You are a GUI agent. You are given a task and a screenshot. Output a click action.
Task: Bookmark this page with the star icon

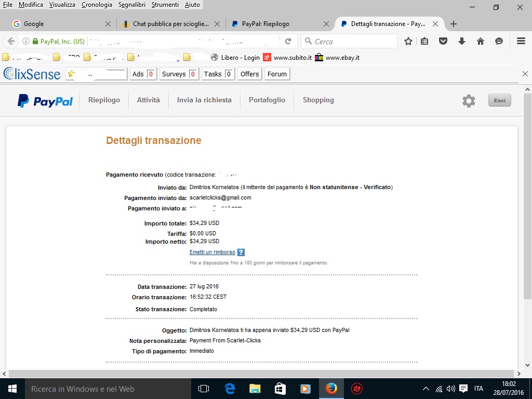click(408, 42)
